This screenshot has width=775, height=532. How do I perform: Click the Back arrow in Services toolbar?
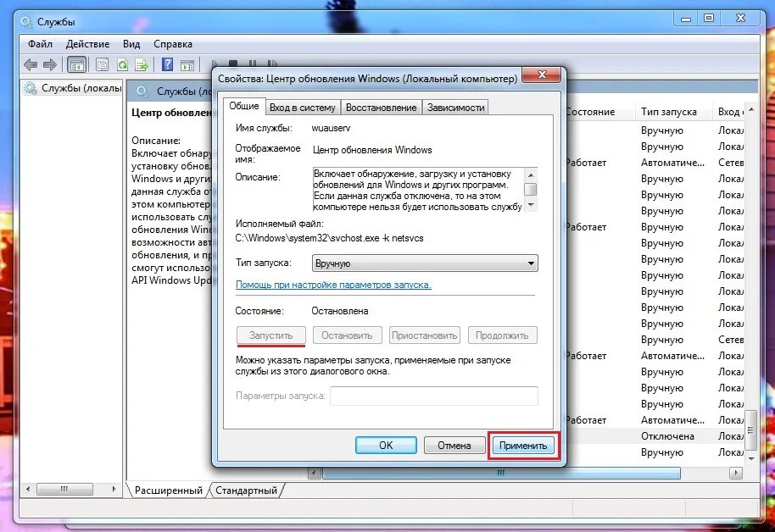(x=31, y=64)
